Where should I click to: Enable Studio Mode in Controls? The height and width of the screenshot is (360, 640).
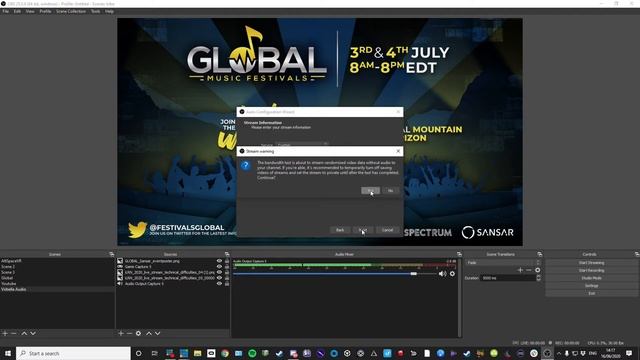point(591,278)
